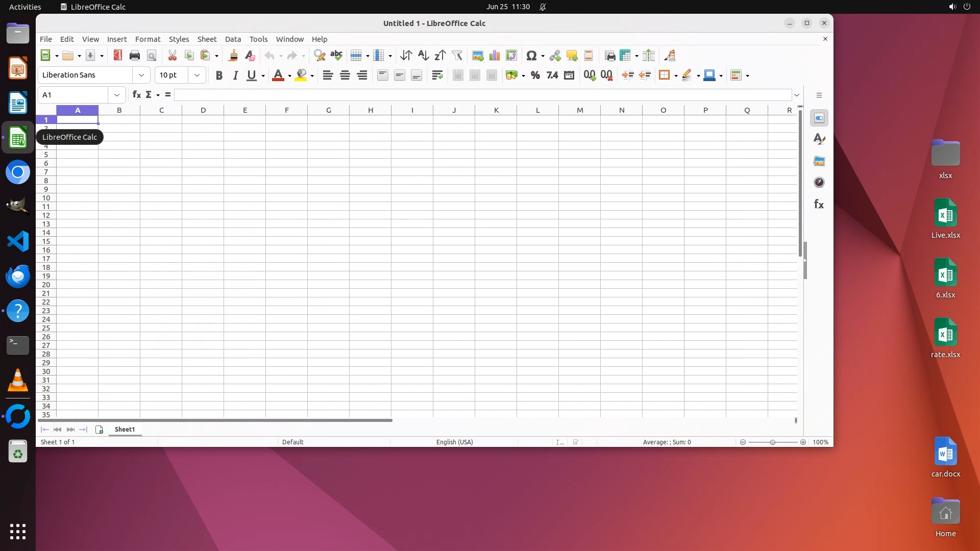Click the AutoFilter funnel icon
980x551 pixels.
coord(457,56)
